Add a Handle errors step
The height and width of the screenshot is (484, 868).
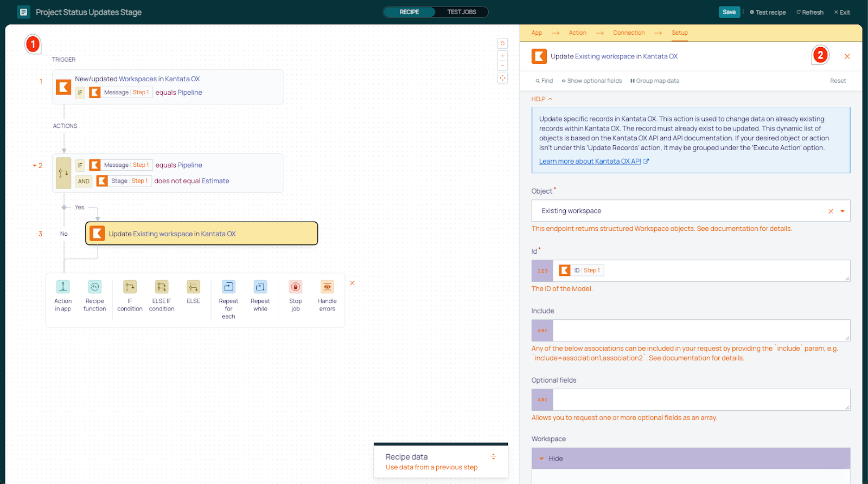click(x=327, y=287)
